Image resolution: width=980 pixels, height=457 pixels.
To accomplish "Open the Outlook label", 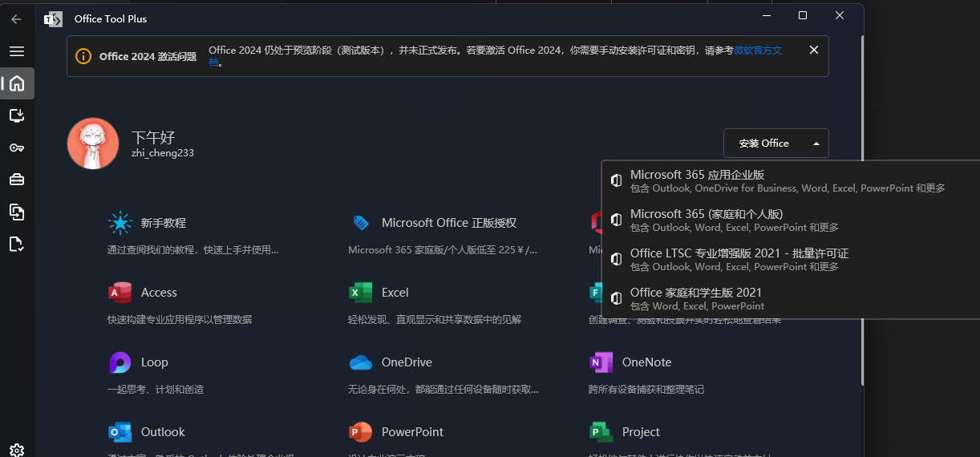I will point(163,432).
